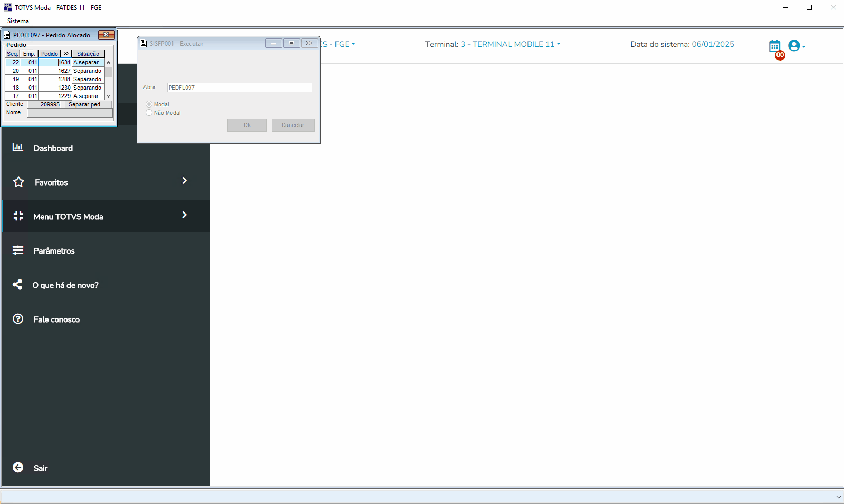Open the calendar icon with the 00 badge
This screenshot has width=844, height=504.
click(x=775, y=46)
